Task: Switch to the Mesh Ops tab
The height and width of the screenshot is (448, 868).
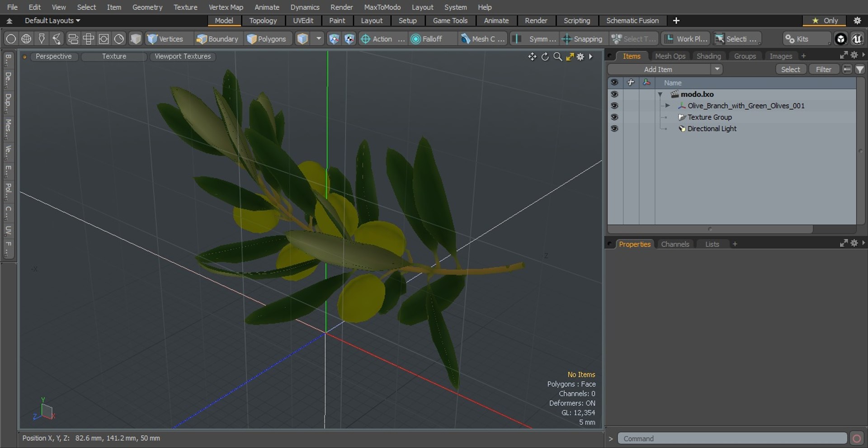Action: pos(670,56)
